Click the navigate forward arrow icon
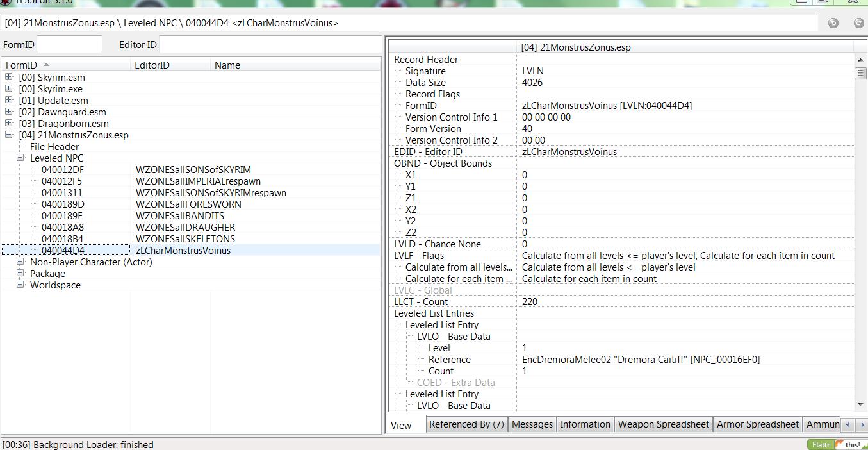The image size is (868, 450). (x=858, y=23)
